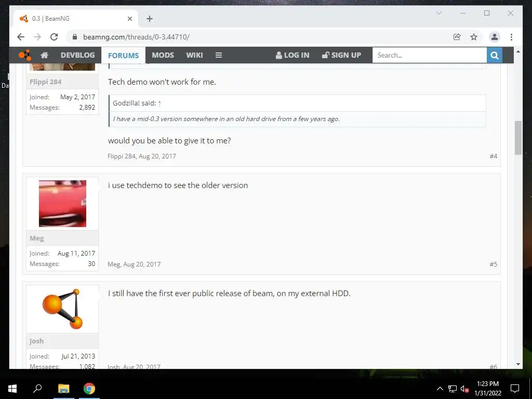
Task: Share this page icon in address bar
Action: (x=457, y=37)
